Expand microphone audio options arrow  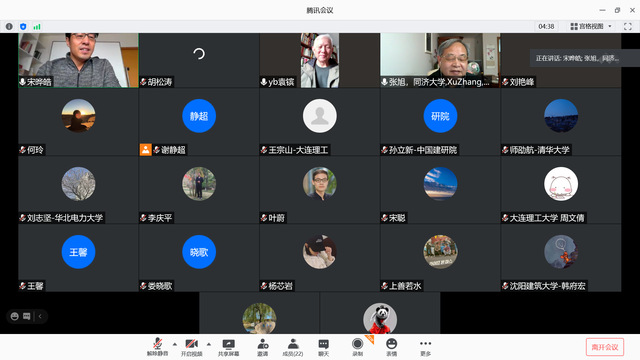click(175, 344)
